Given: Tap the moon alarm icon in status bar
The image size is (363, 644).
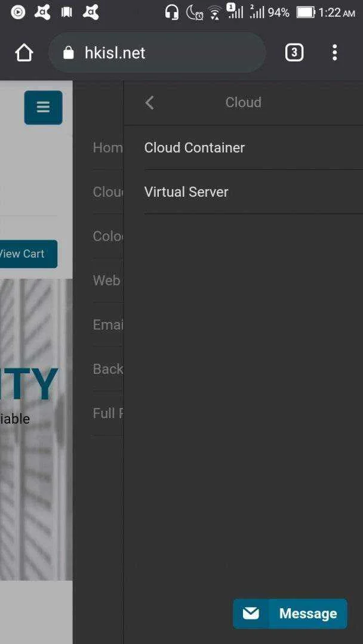Looking at the screenshot, I should pyautogui.click(x=195, y=13).
